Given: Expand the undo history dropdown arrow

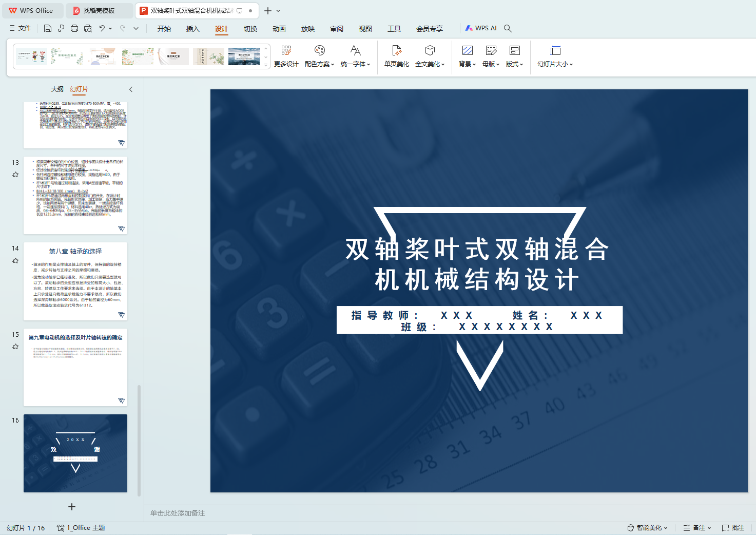Looking at the screenshot, I should point(110,28).
